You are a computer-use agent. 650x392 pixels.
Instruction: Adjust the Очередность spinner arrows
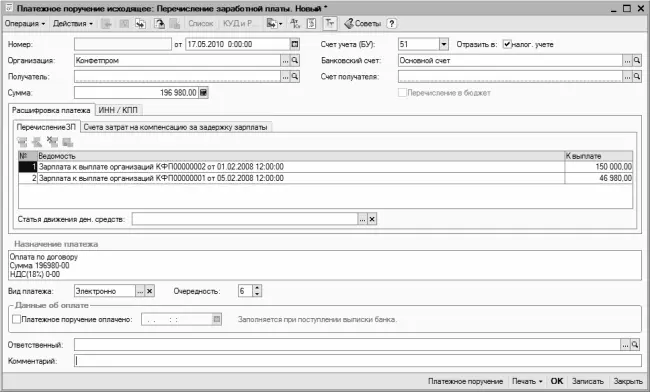[257, 291]
